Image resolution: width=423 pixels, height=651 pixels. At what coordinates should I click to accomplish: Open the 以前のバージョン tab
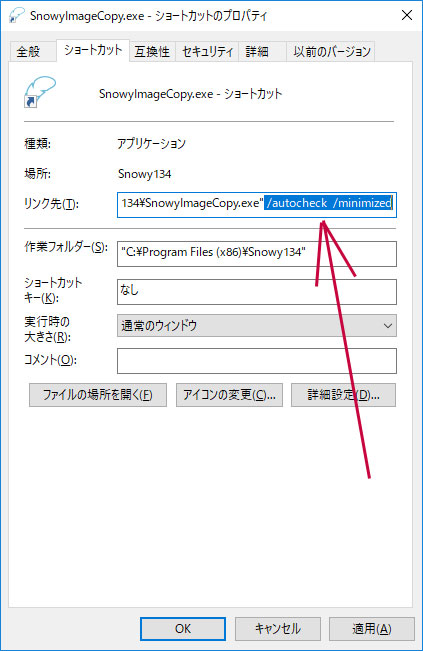pyautogui.click(x=331, y=51)
